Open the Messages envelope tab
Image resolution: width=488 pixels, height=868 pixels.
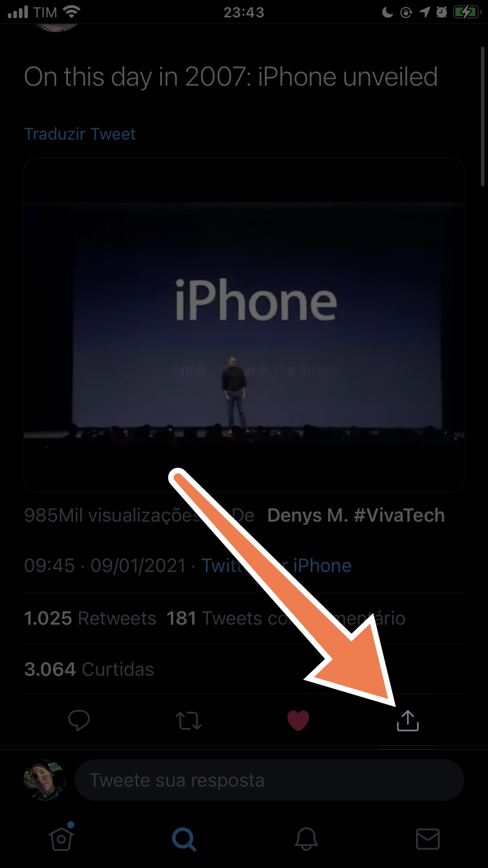tap(427, 839)
